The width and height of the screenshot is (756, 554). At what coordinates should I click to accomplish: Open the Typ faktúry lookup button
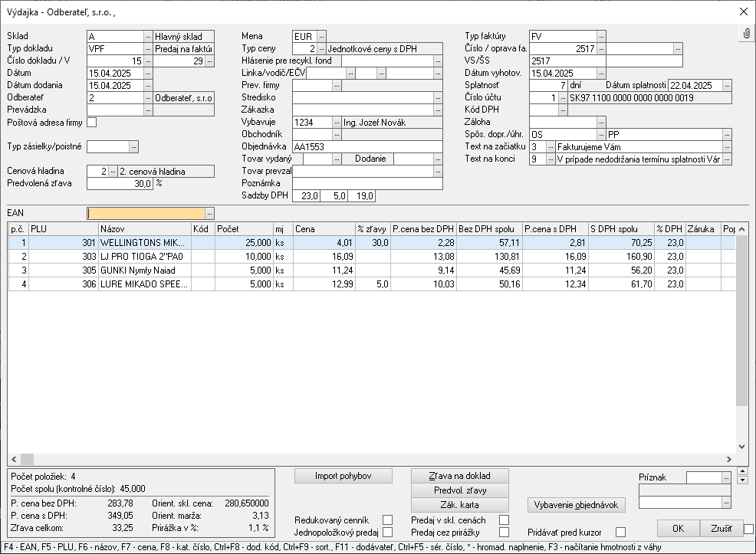point(601,36)
